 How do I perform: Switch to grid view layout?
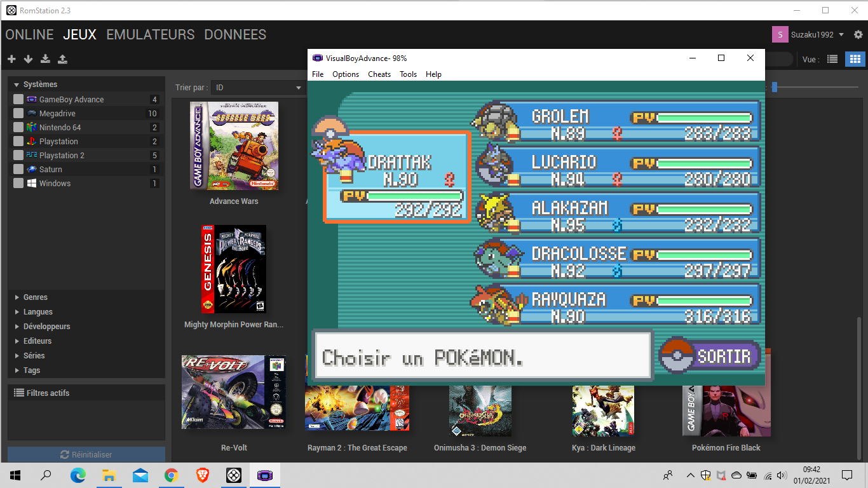(x=855, y=59)
